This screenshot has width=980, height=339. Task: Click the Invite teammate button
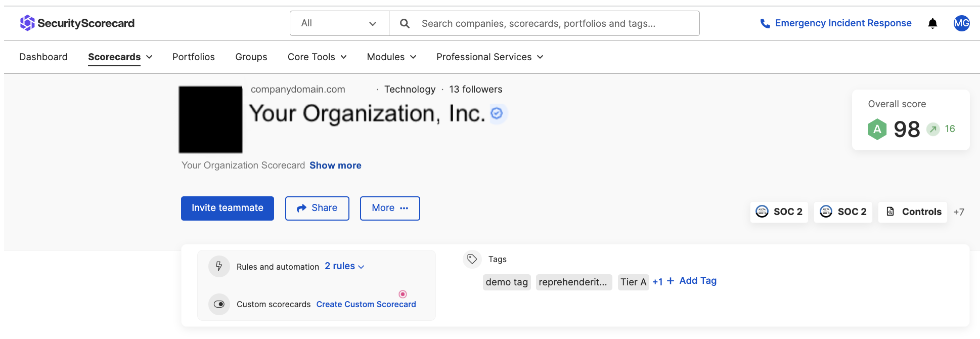[228, 208]
